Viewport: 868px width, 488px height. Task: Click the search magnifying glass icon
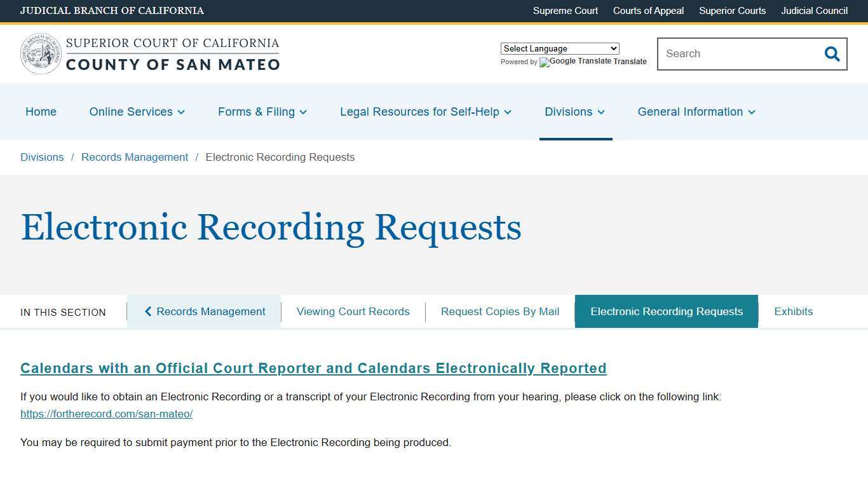(x=832, y=54)
